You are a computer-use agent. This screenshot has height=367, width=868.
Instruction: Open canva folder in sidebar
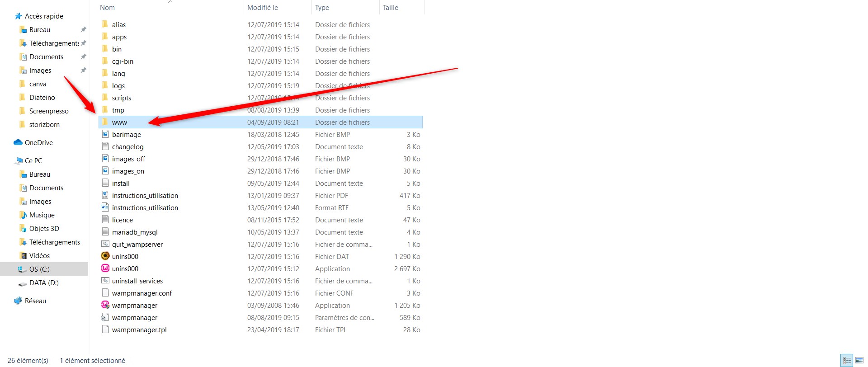(x=38, y=84)
